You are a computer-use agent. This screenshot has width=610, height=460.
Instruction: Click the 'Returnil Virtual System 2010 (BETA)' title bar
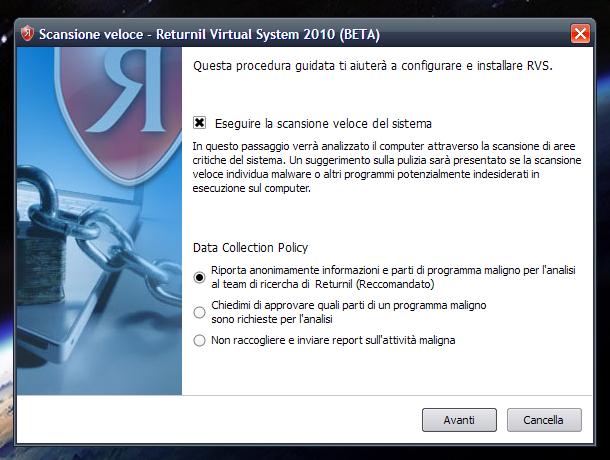[268, 34]
